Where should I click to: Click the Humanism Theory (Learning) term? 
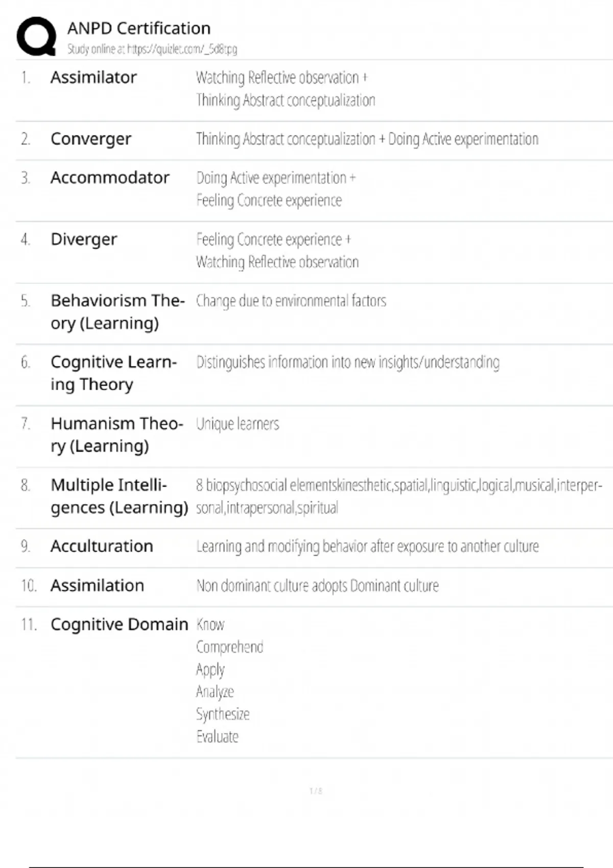116,435
